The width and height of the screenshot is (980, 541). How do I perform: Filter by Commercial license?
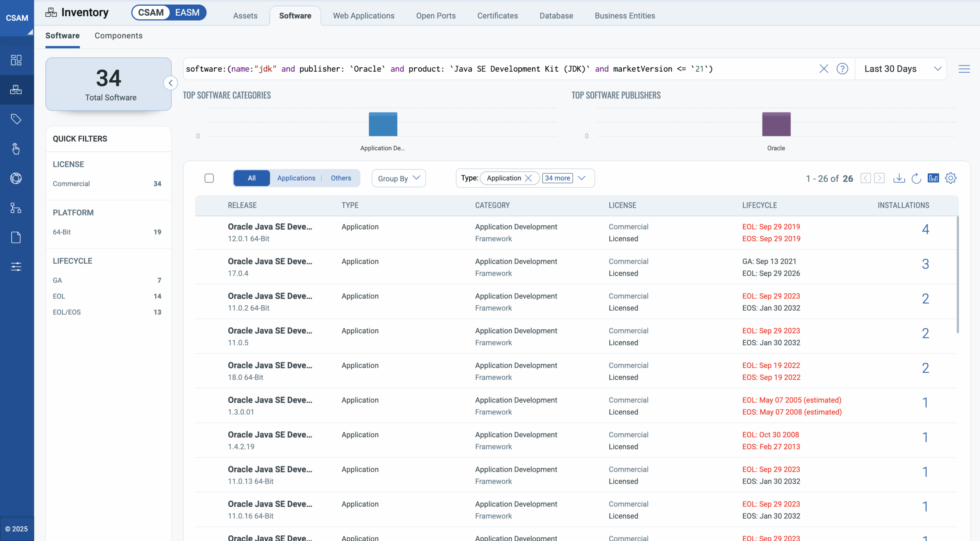coord(107,184)
